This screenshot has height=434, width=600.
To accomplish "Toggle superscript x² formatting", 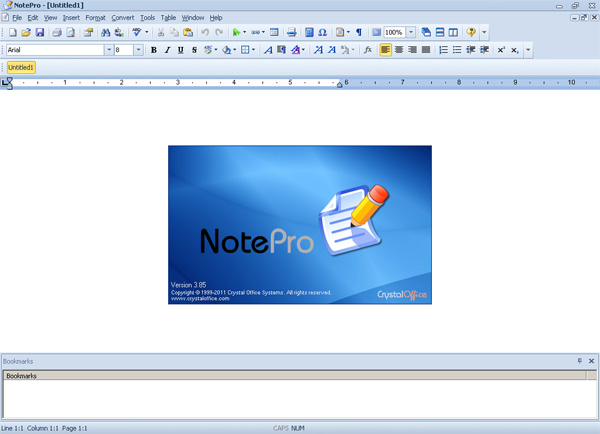I will [x=501, y=50].
